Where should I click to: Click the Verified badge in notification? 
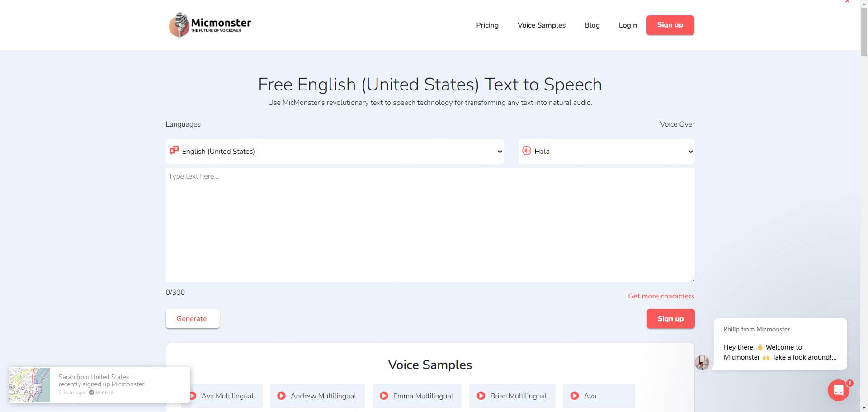point(101,393)
